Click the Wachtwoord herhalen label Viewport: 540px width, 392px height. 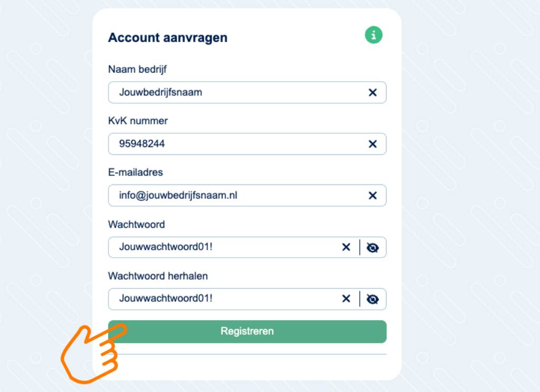point(158,276)
